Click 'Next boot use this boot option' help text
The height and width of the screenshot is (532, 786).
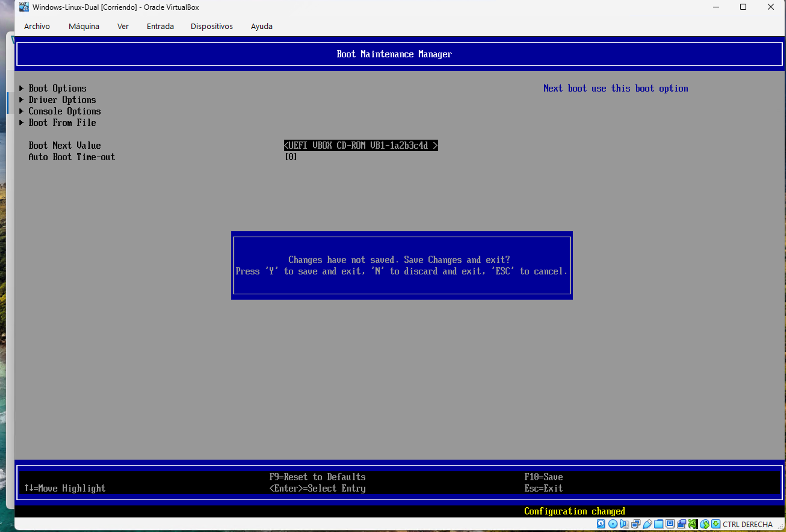616,88
